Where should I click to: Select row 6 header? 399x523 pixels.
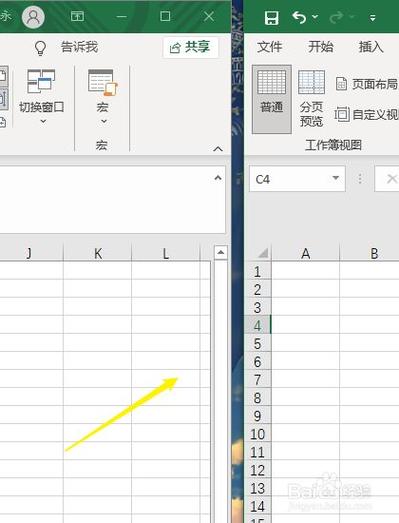258,362
